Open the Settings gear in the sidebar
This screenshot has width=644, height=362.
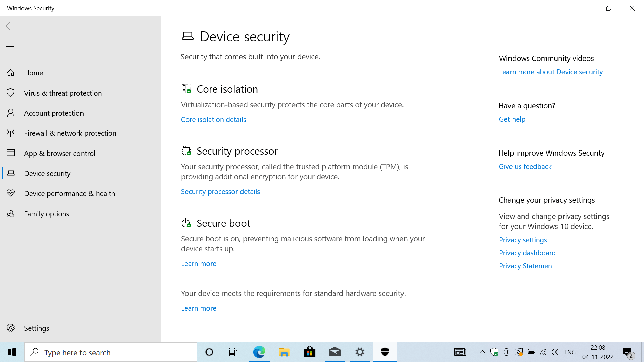[11, 328]
